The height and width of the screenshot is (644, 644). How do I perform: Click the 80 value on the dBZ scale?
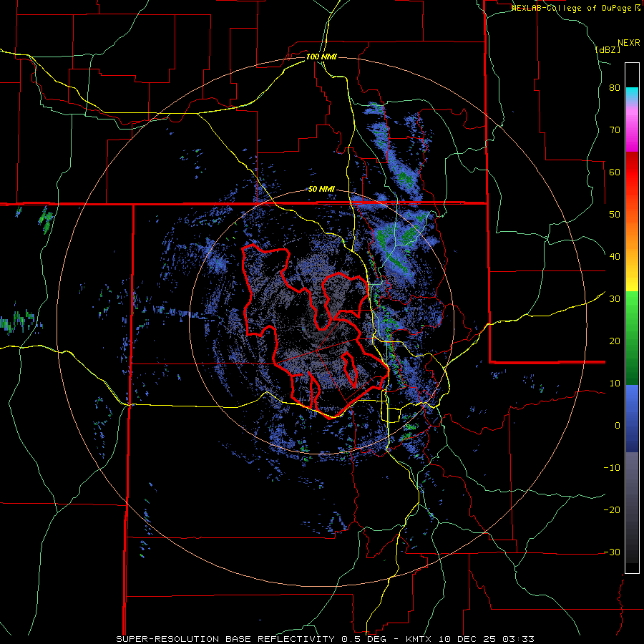click(x=615, y=88)
